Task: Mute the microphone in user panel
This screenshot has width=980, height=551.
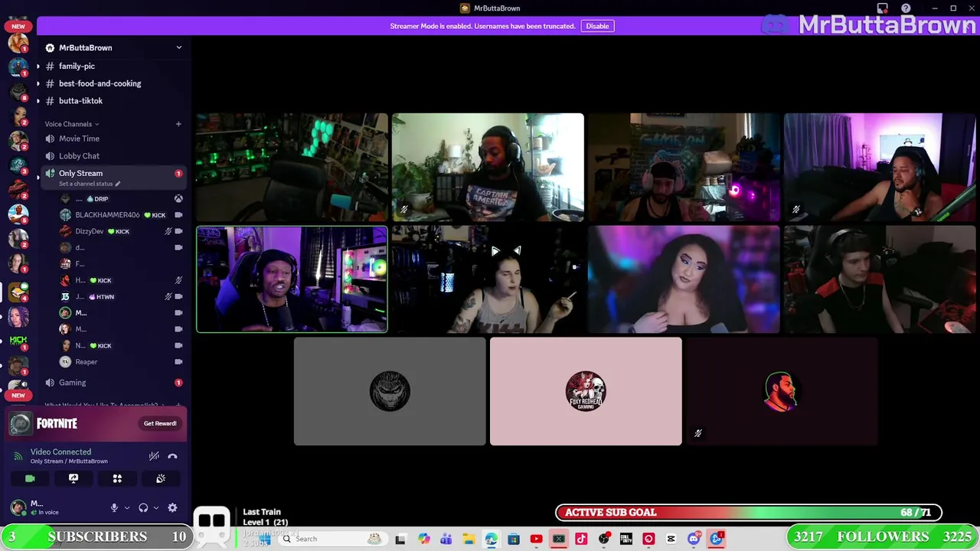Action: point(114,507)
